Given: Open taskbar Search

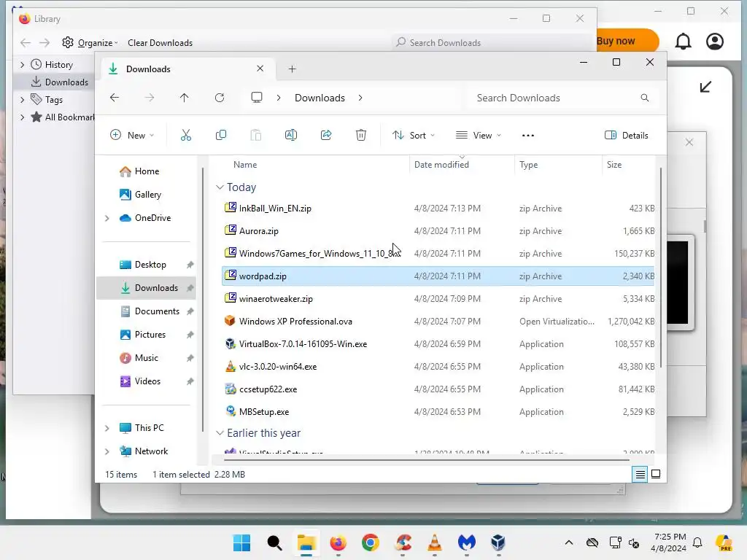Looking at the screenshot, I should coord(274,542).
